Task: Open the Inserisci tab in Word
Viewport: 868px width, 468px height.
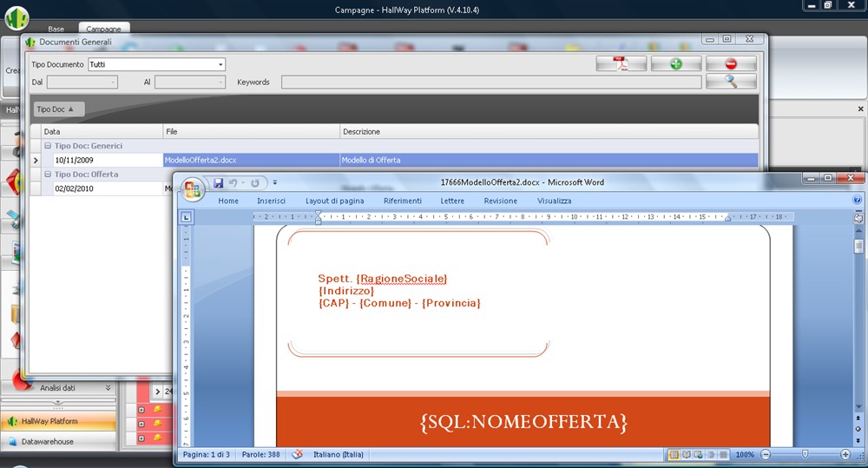Action: [x=271, y=201]
